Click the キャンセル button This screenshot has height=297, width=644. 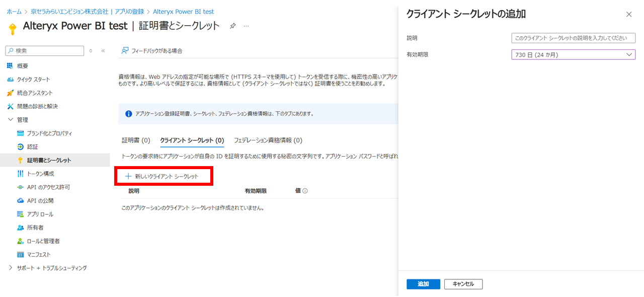click(463, 284)
